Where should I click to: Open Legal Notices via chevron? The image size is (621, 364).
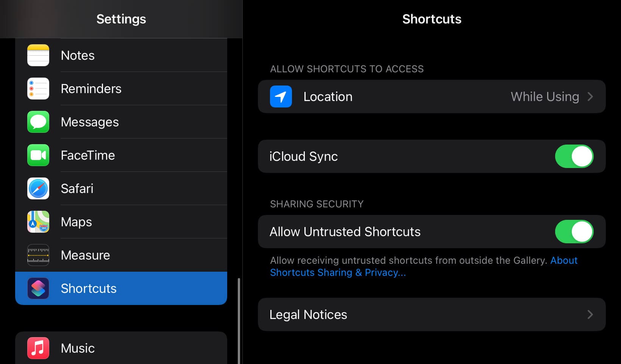590,314
